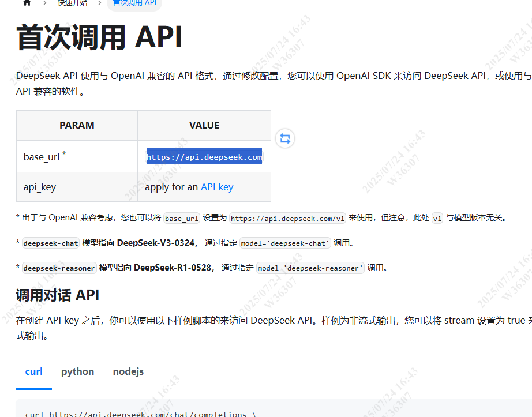Click the PARAM column header
This screenshot has height=417, width=532.
pyautogui.click(x=77, y=125)
